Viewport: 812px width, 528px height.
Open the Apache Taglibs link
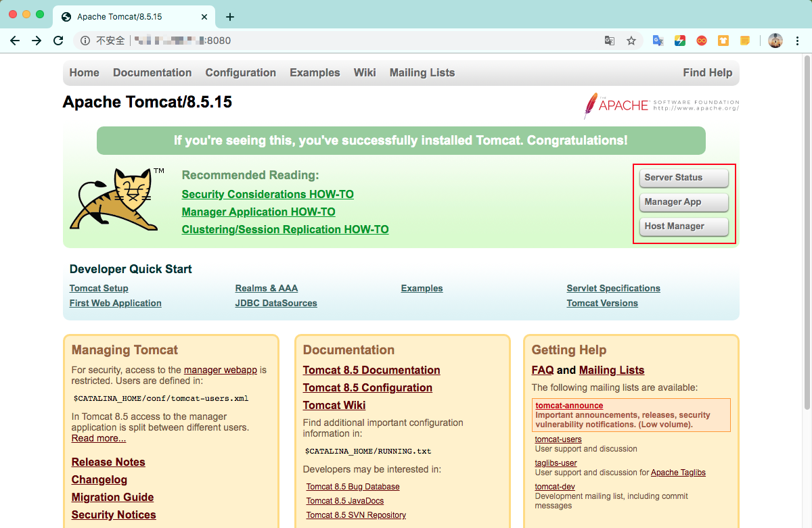tap(678, 473)
